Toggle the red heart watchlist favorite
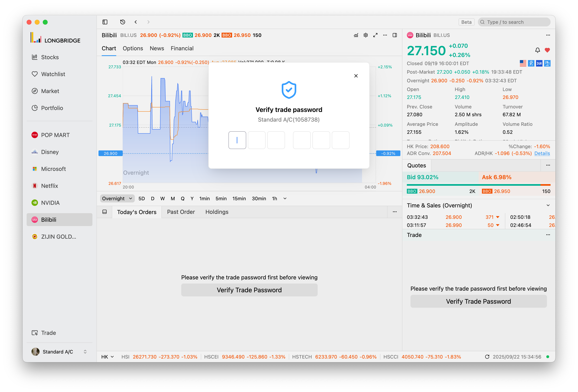The image size is (578, 392). [547, 50]
